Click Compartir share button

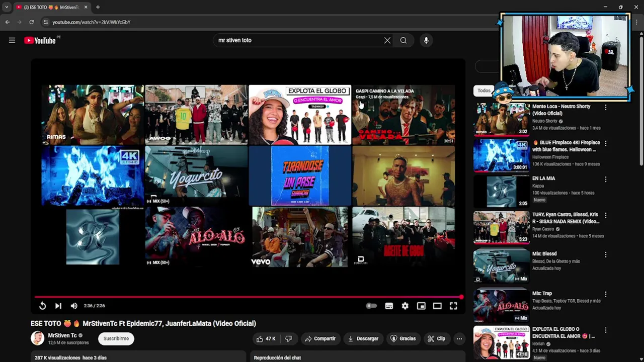(320, 339)
